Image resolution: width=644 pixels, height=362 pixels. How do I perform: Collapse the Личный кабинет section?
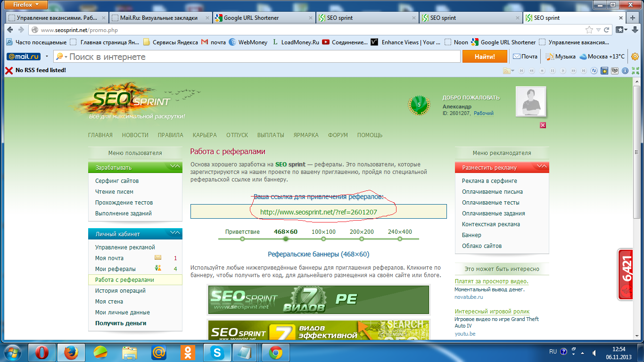click(x=174, y=233)
